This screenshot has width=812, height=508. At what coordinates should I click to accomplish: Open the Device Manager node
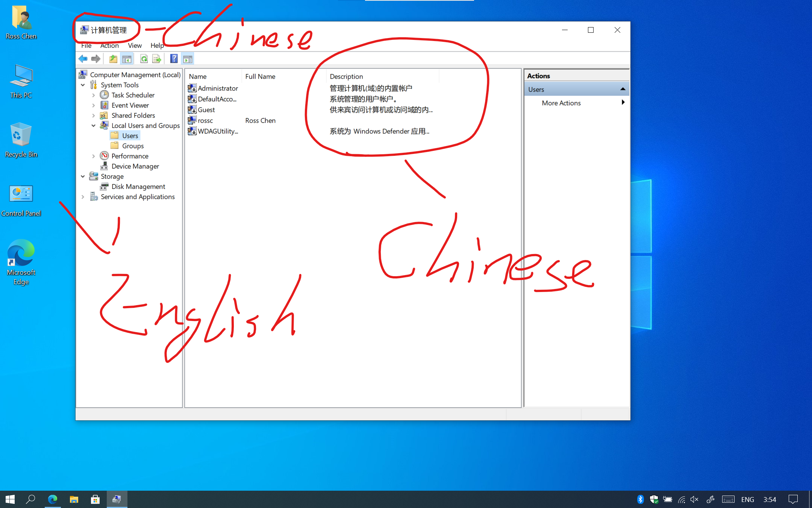click(x=135, y=166)
